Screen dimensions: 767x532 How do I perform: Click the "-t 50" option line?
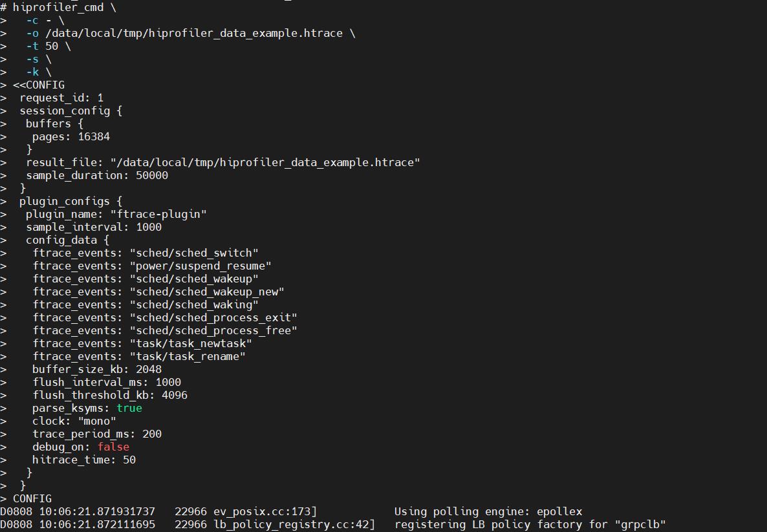click(x=49, y=46)
